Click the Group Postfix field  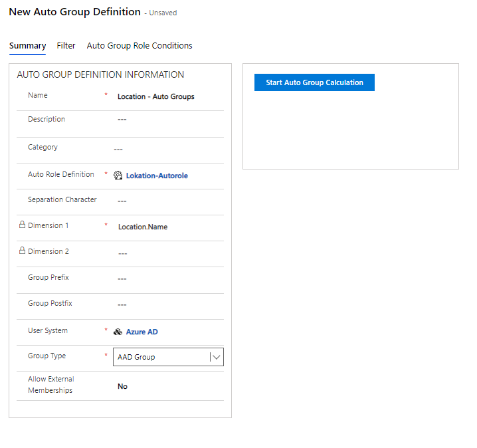click(x=166, y=305)
